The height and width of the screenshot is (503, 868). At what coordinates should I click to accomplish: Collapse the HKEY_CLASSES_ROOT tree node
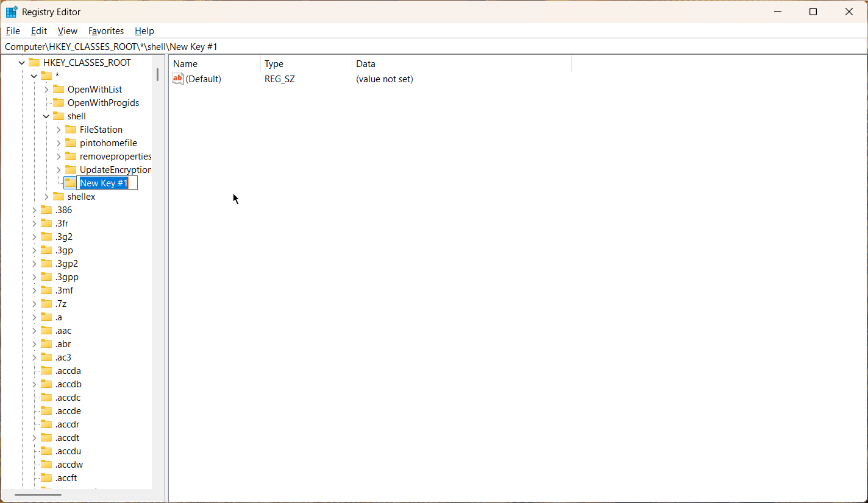22,63
